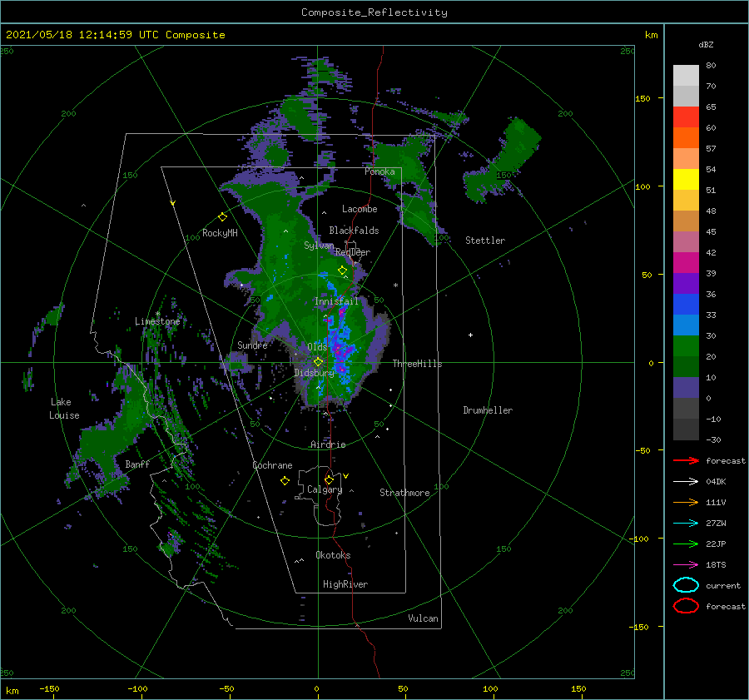This screenshot has width=749, height=700.
Task: Click the white plus marker east of ThreeHills
Action: pyautogui.click(x=470, y=335)
